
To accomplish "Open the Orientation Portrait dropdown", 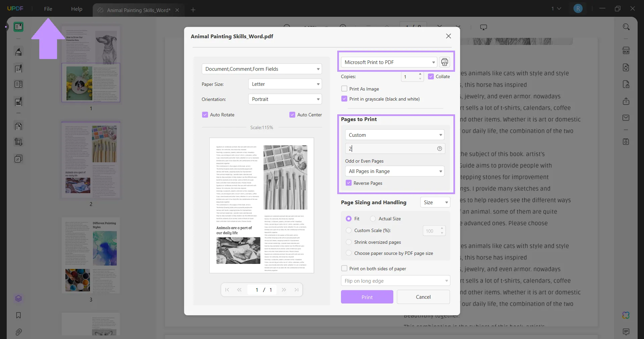I will 285,99.
